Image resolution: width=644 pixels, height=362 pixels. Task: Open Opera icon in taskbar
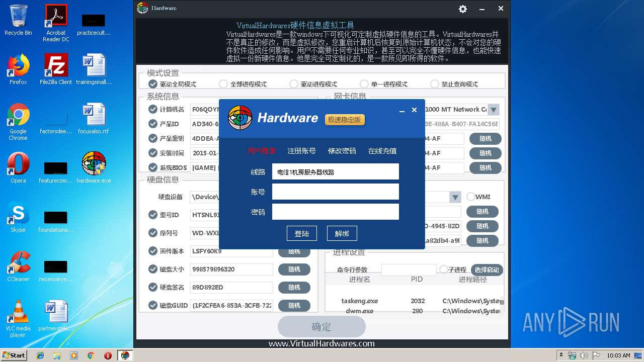click(108, 355)
